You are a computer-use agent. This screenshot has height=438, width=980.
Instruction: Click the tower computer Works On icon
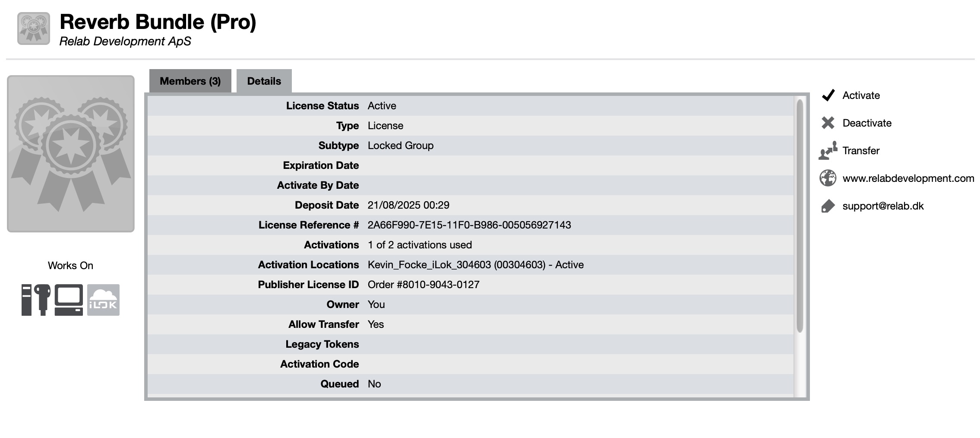click(27, 300)
